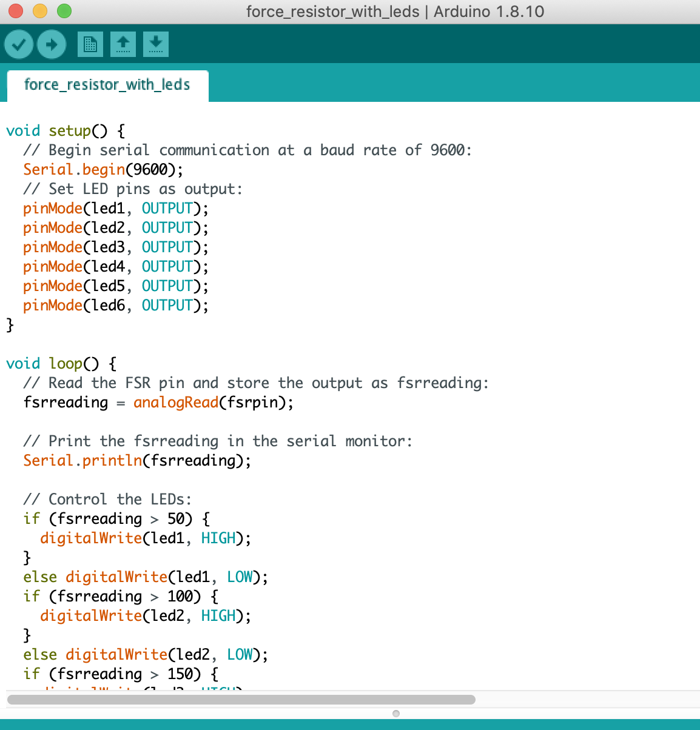Create a new sketch with New icon

click(x=90, y=44)
